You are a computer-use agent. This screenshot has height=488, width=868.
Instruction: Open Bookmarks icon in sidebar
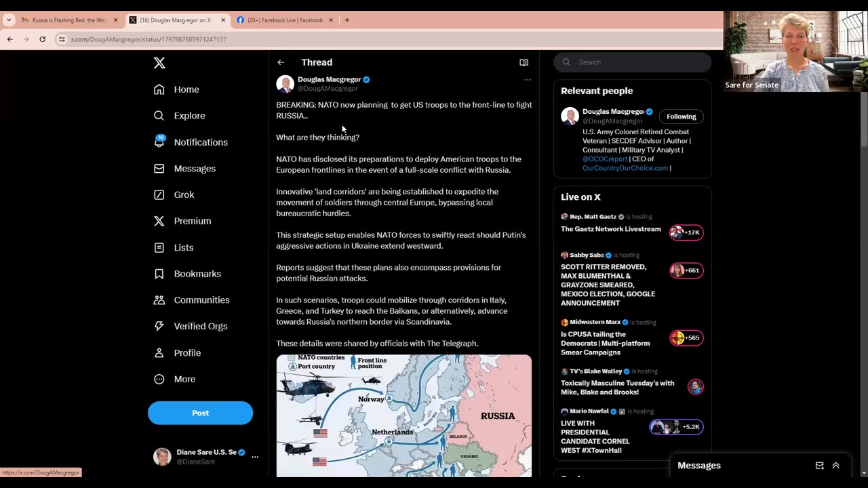159,274
